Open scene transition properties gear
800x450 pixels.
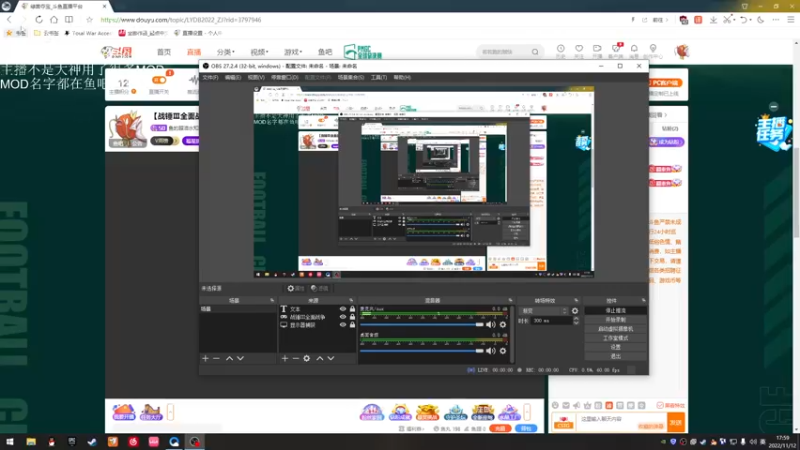[575, 311]
